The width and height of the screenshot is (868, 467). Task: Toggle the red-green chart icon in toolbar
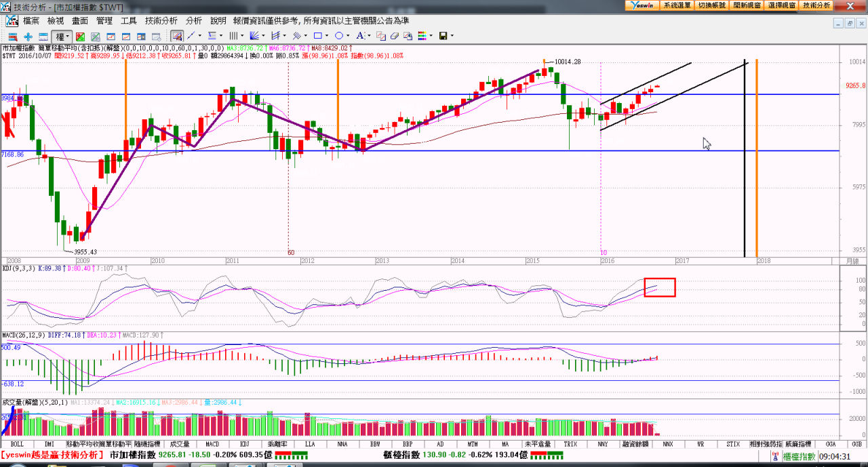pyautogui.click(x=80, y=36)
